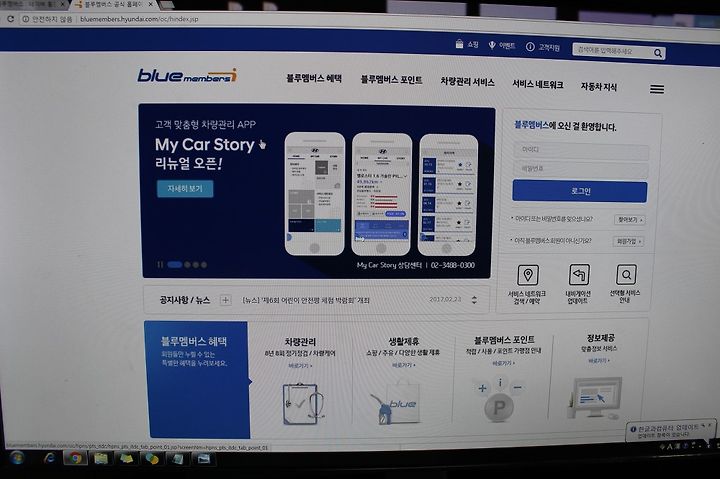Click the My Car Story banner heading
This screenshot has width=720, height=479.
point(205,145)
